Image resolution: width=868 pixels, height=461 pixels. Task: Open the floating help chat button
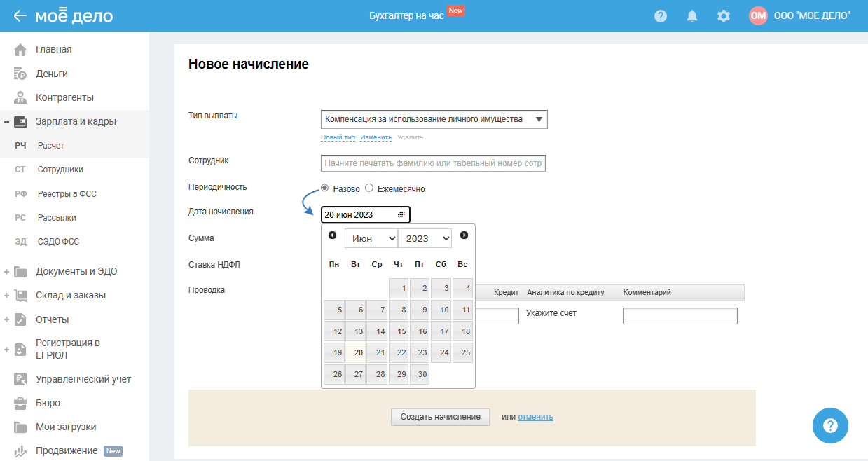830,425
